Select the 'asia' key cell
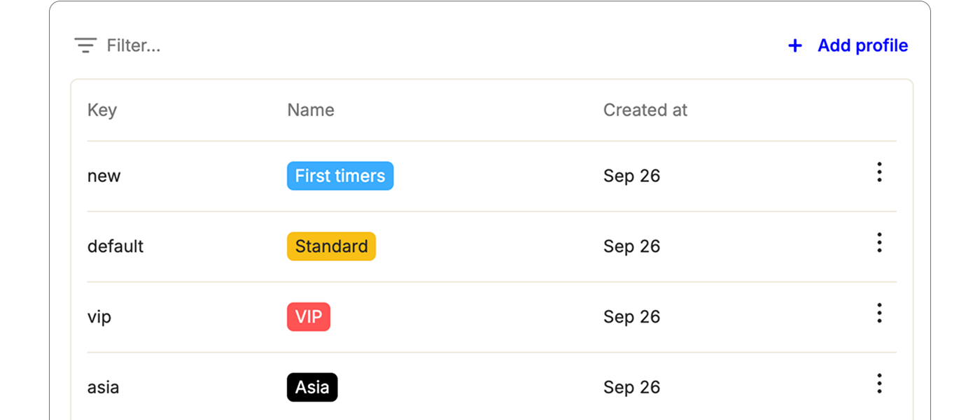 click(x=103, y=387)
